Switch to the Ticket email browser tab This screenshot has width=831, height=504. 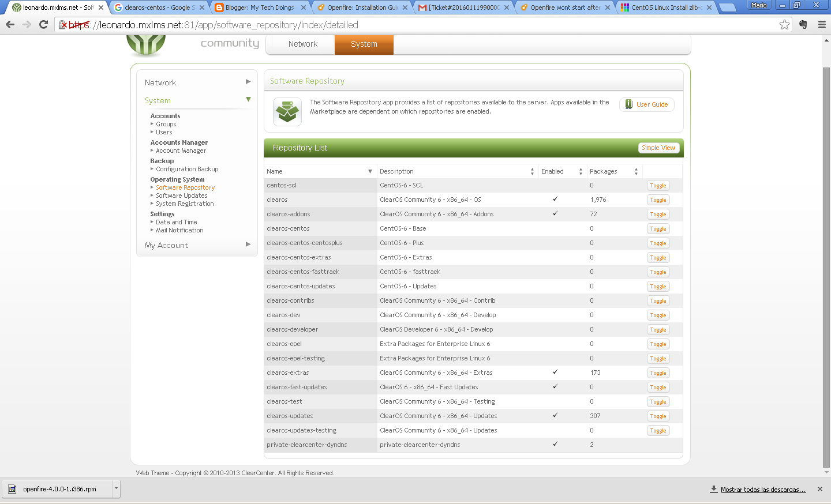[x=463, y=7]
